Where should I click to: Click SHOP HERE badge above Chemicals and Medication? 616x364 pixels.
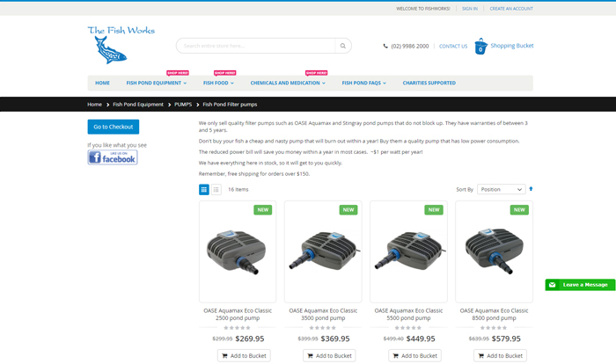click(316, 73)
